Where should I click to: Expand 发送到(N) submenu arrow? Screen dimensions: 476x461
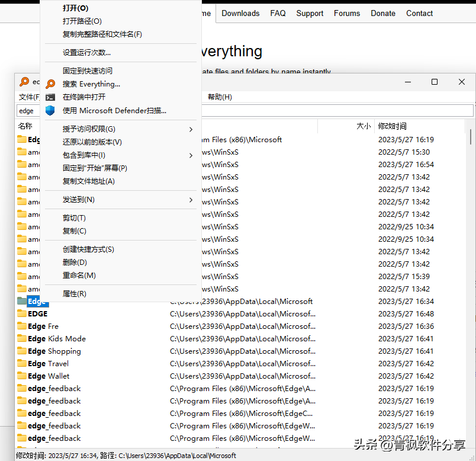[x=191, y=200]
